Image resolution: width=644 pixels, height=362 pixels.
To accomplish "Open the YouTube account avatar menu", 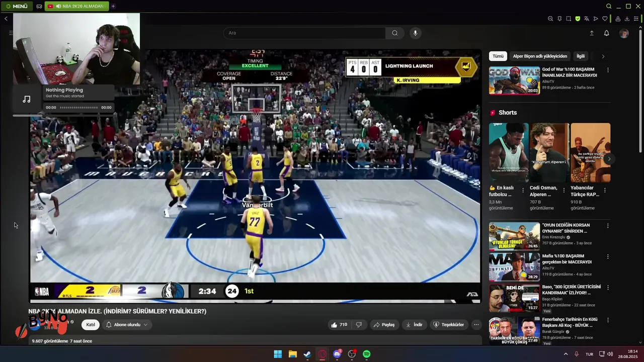I will point(624,33).
